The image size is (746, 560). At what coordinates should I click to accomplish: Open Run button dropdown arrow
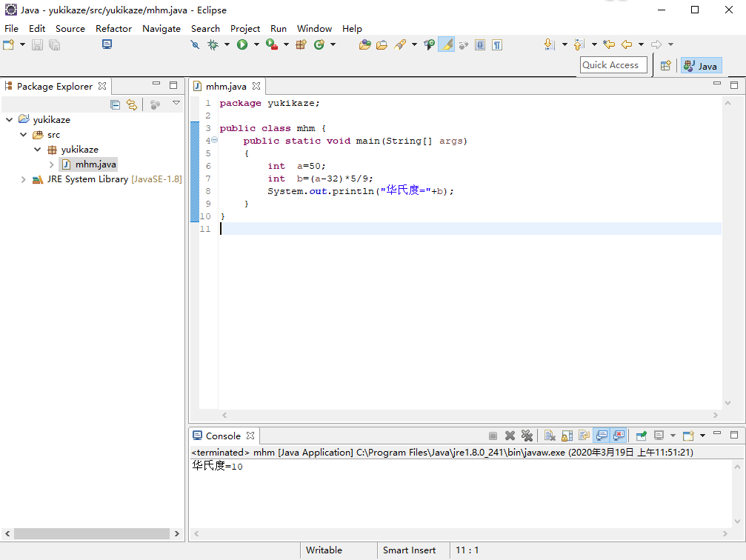(256, 44)
